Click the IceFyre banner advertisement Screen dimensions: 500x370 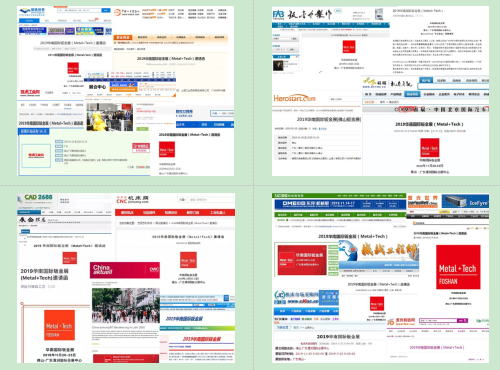[465, 202]
